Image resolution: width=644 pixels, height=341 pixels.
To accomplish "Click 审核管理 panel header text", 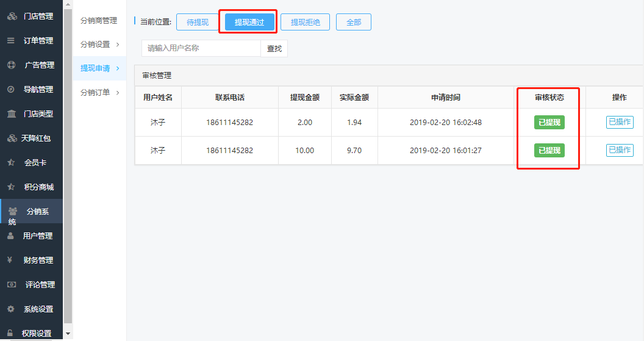I will point(157,76).
